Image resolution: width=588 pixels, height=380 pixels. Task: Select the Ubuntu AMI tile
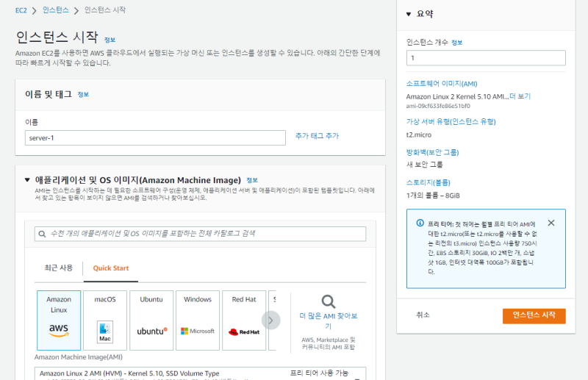[151, 320]
